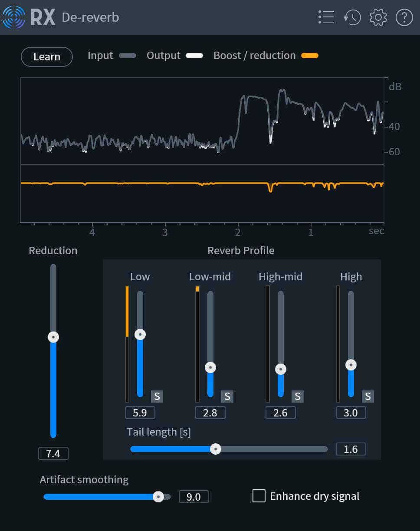
Task: Solo the High band
Action: 368,396
